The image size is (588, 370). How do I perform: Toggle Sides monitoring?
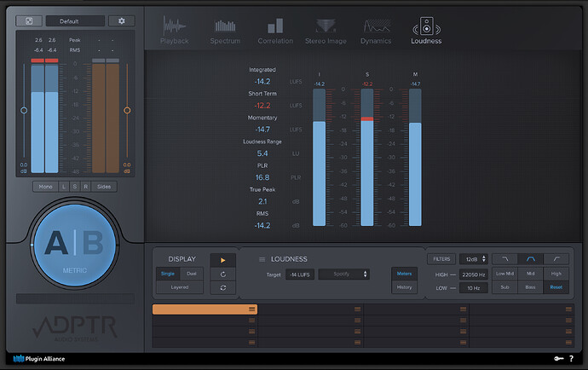(x=104, y=187)
